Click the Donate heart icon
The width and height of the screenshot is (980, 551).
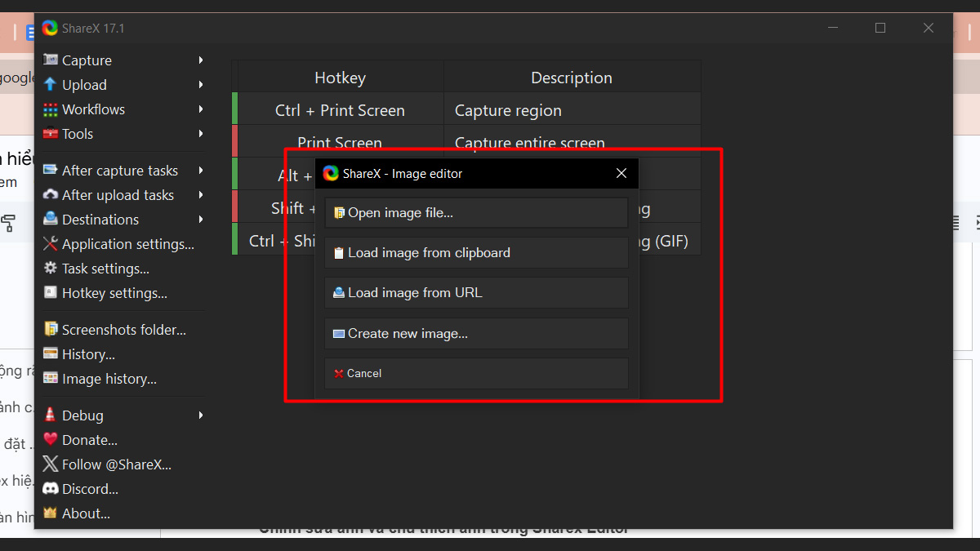click(51, 440)
